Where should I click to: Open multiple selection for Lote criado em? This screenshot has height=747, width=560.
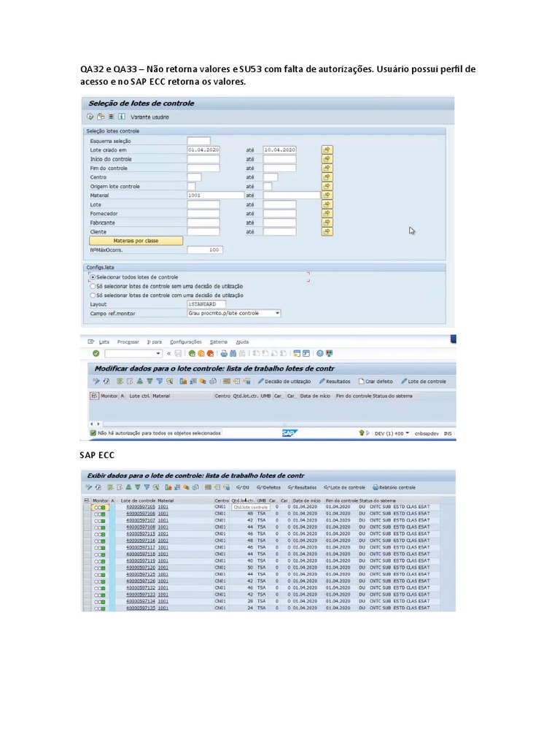[327, 150]
